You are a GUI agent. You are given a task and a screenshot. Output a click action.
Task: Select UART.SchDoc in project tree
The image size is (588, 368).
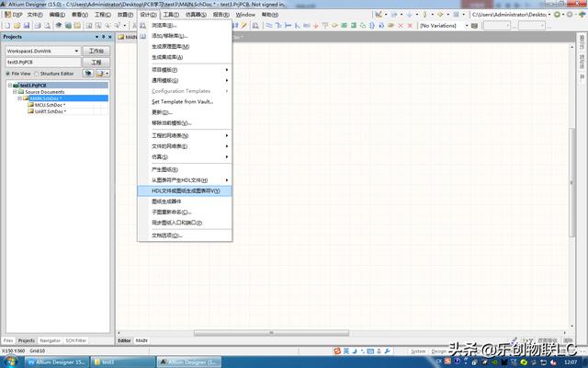click(x=51, y=111)
